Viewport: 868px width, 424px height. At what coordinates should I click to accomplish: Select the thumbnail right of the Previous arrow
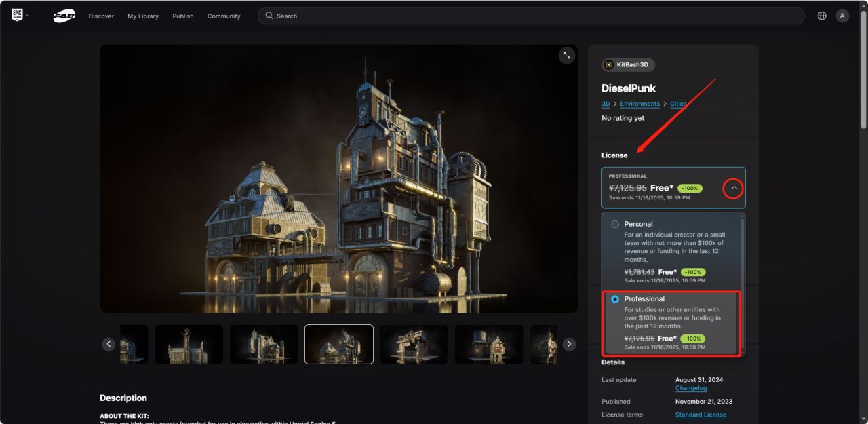pyautogui.click(x=134, y=344)
